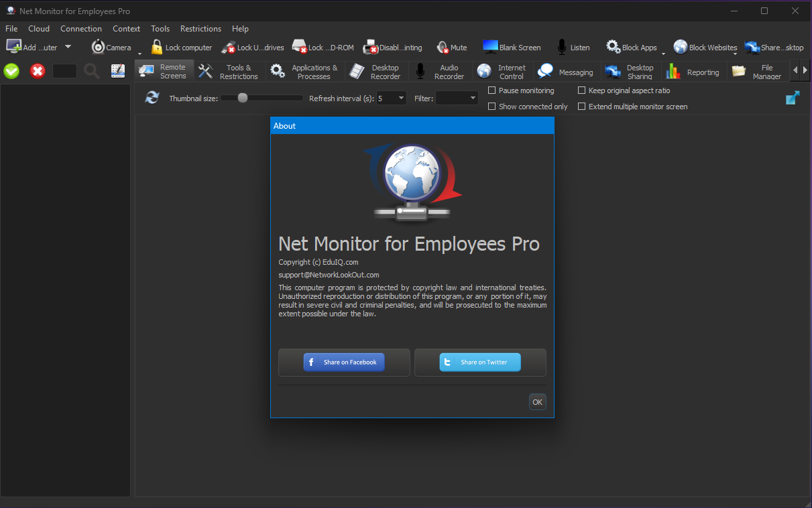The image size is (812, 508).
Task: Open the Refresh interval combo box
Action: coord(392,99)
